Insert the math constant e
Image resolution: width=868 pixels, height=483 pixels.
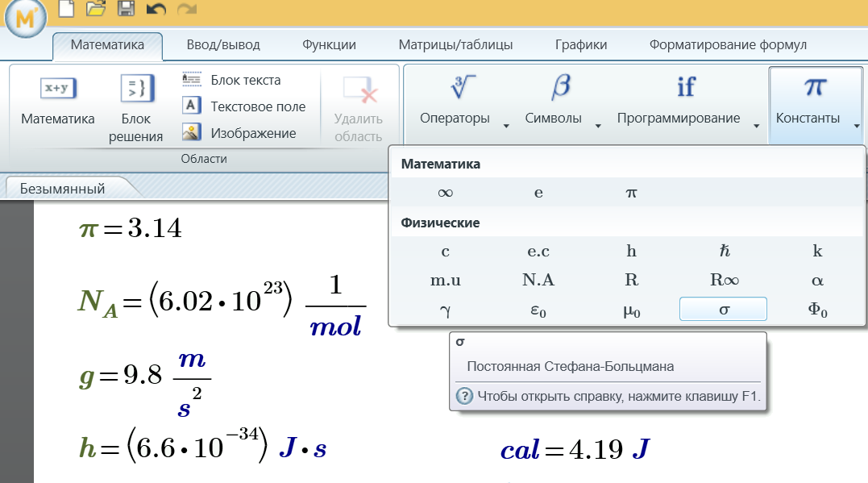[538, 193]
